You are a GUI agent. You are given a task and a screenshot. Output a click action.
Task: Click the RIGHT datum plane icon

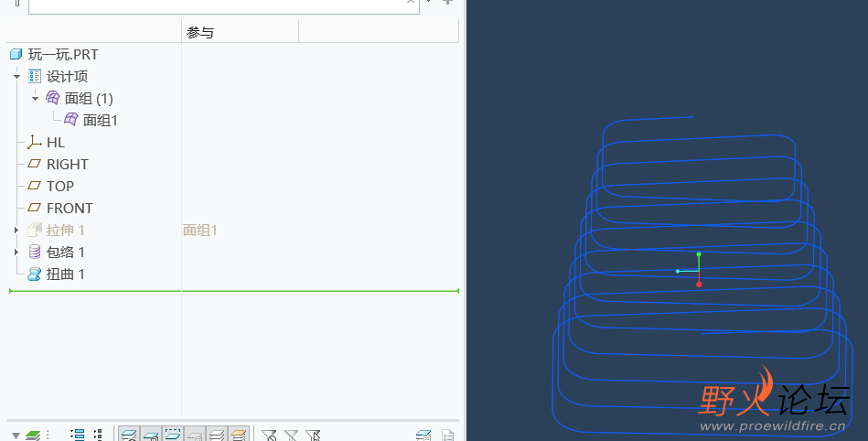(35, 164)
